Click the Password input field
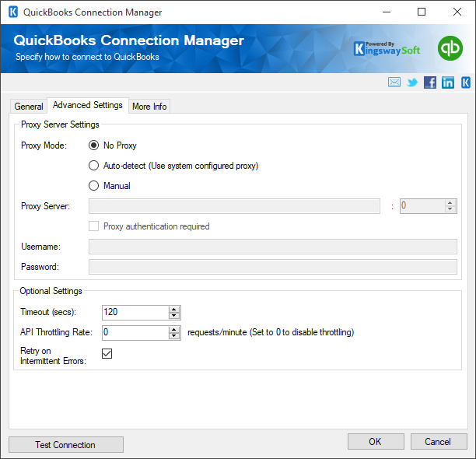This screenshot has width=476, height=459. pos(272,267)
